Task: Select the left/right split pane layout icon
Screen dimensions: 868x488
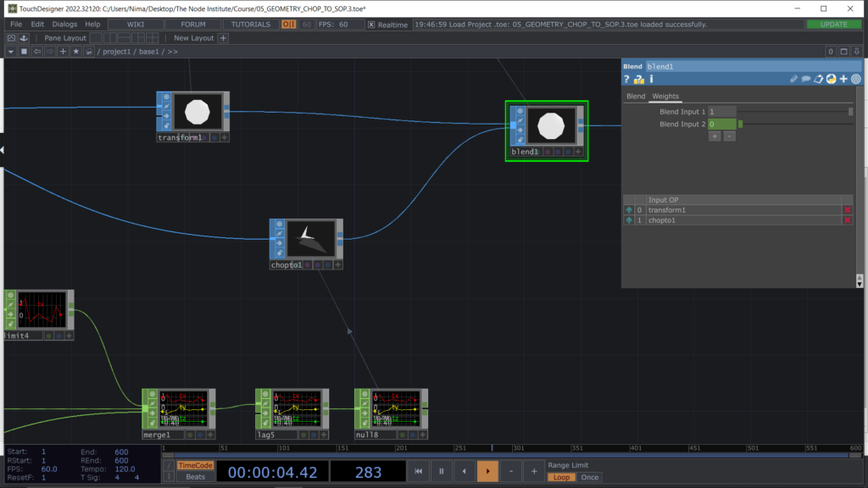Action: tap(110, 37)
